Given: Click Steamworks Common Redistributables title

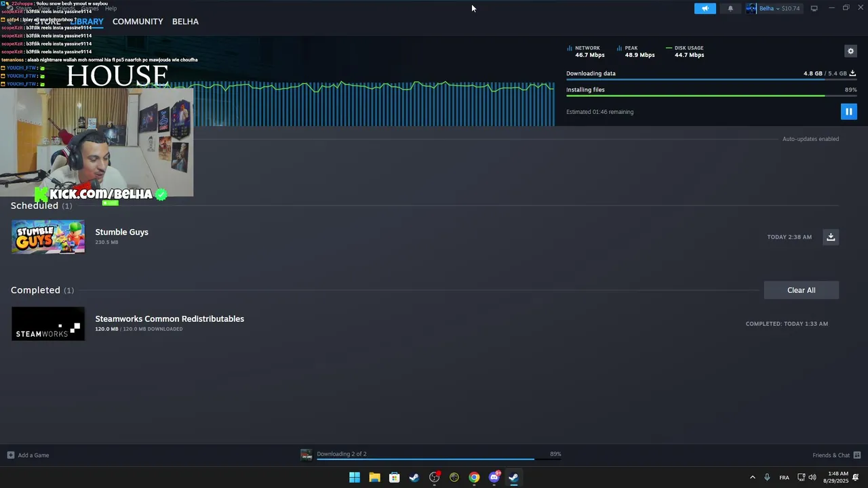Looking at the screenshot, I should 170,319.
